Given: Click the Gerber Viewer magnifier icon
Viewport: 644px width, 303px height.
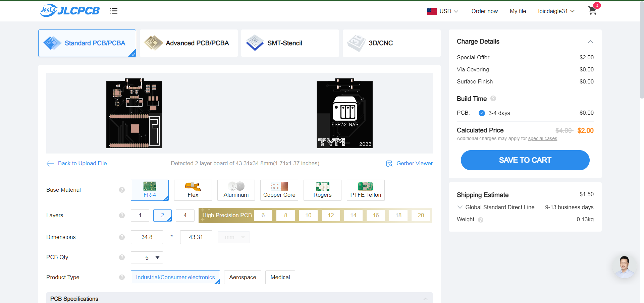Looking at the screenshot, I should 389,164.
